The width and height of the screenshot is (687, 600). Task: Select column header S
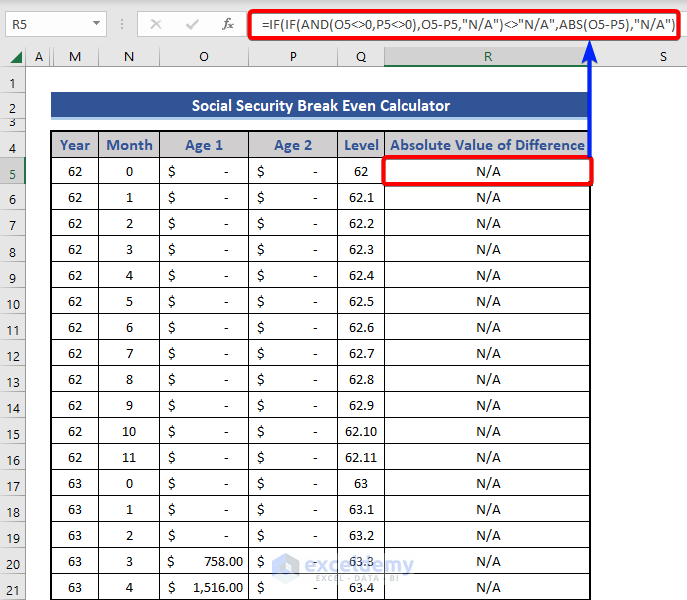click(x=663, y=57)
